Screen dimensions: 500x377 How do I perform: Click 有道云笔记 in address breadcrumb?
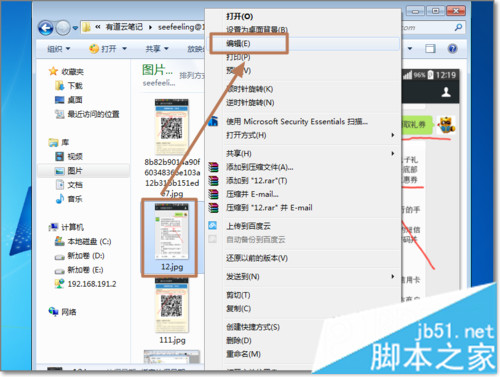[x=124, y=27]
